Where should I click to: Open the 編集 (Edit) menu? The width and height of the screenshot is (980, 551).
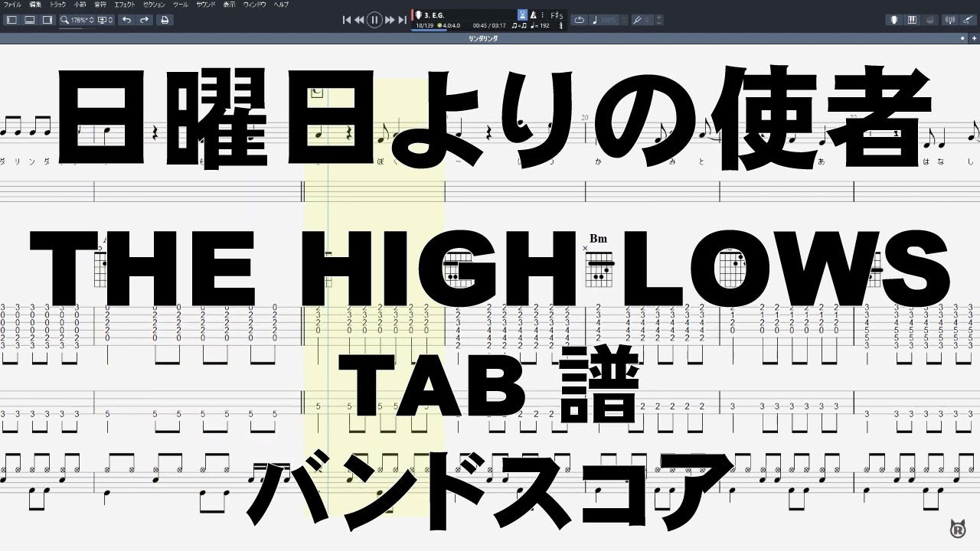(x=35, y=5)
